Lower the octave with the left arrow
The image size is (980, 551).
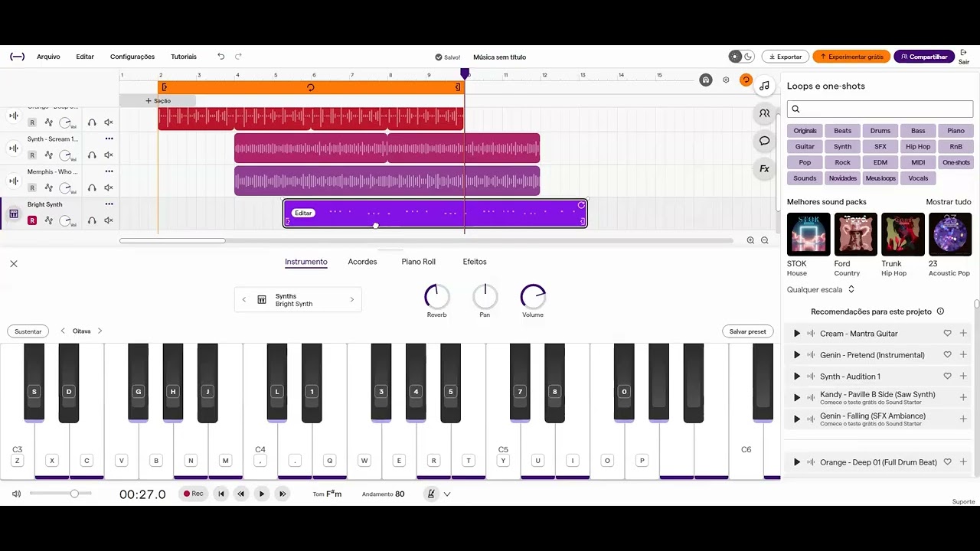pyautogui.click(x=63, y=331)
